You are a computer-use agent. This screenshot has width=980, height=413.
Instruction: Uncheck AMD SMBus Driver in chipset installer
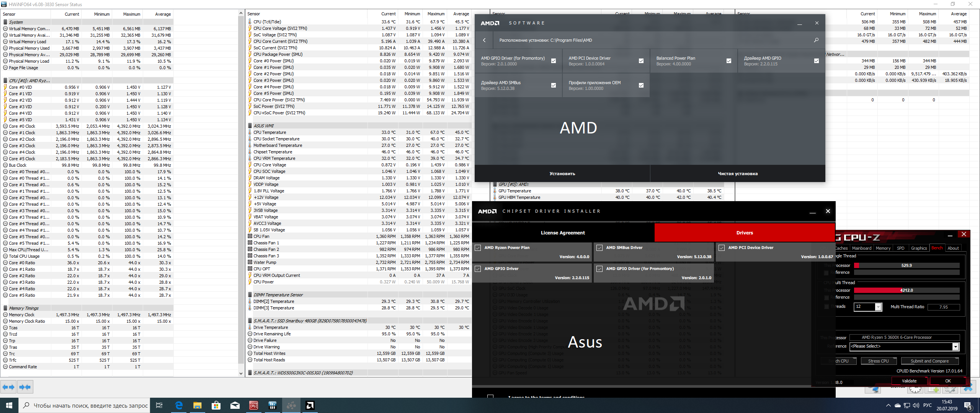tap(599, 248)
